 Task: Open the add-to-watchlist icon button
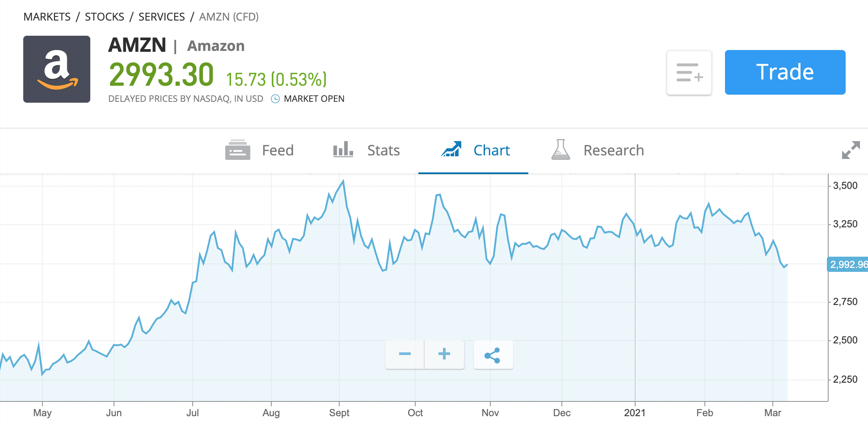[x=689, y=72]
